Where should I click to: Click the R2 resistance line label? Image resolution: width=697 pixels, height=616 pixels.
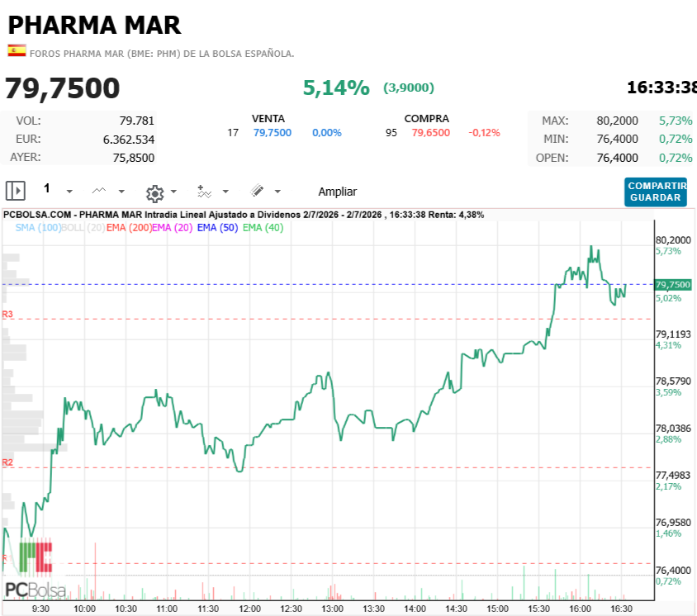pyautogui.click(x=7, y=462)
